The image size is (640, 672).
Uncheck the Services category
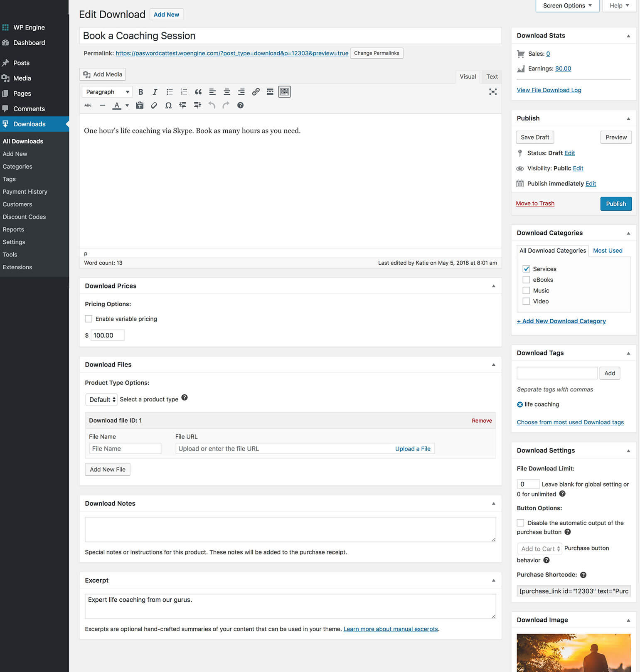click(526, 269)
